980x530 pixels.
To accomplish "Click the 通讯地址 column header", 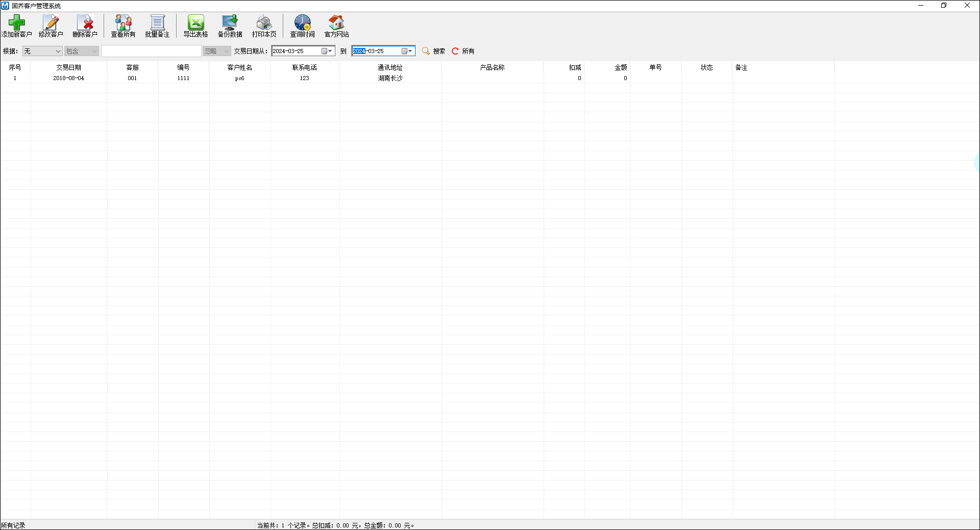I will coord(390,67).
